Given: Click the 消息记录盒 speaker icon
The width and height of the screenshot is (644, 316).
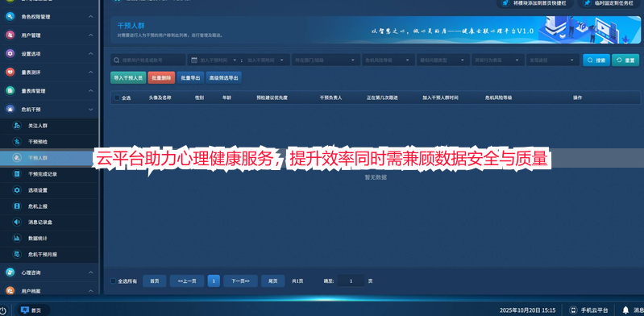Looking at the screenshot, I should pos(17,222).
